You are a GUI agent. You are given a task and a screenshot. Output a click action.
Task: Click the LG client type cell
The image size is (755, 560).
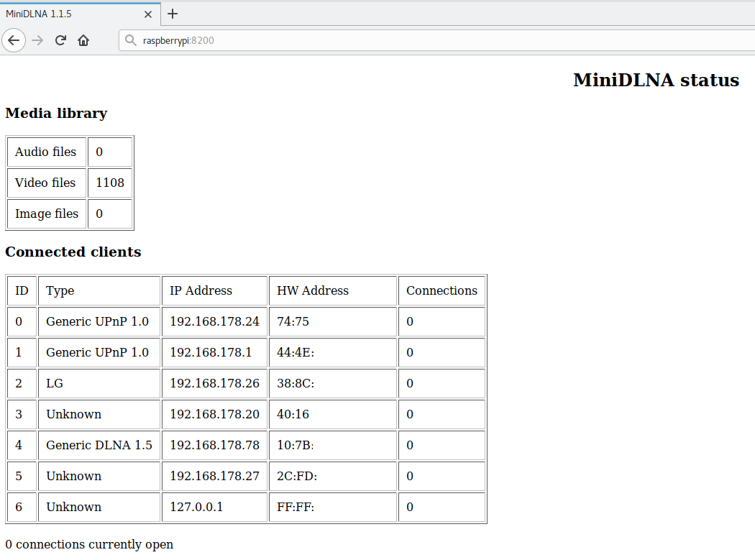pyautogui.click(x=99, y=383)
